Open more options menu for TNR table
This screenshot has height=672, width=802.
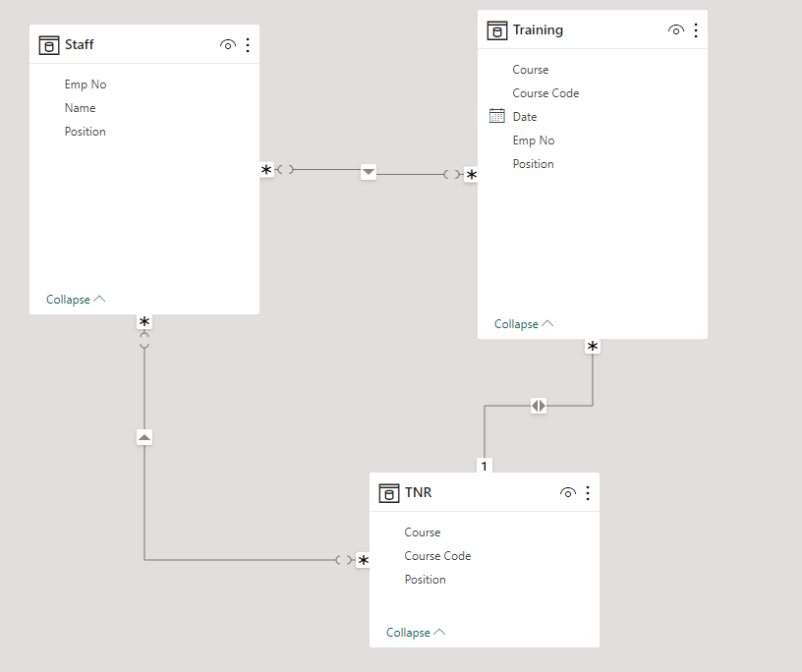click(x=588, y=493)
